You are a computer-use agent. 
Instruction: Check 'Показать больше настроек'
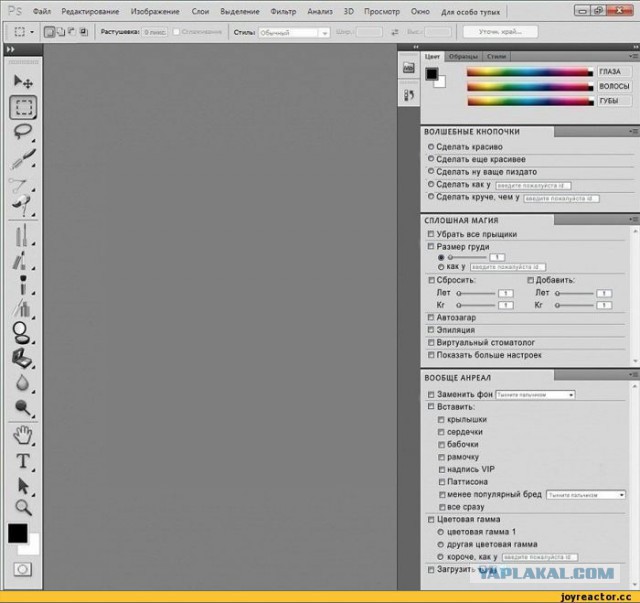click(x=431, y=355)
